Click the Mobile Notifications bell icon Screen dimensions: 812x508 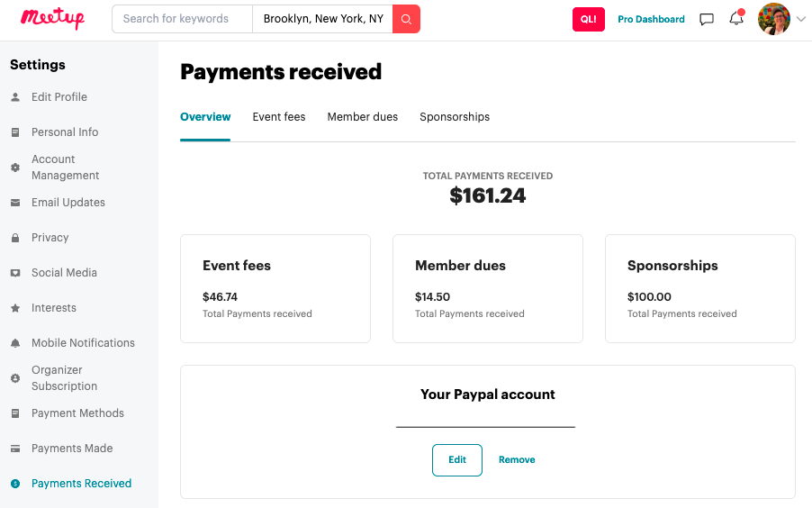coord(15,343)
